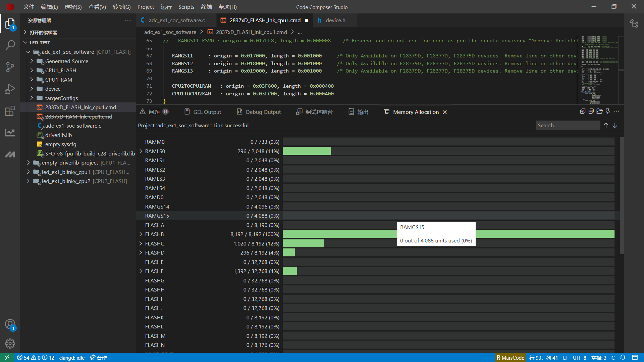Open more actions menu in Memory Allocation panel
The width and height of the screenshot is (644, 362).
617,111
